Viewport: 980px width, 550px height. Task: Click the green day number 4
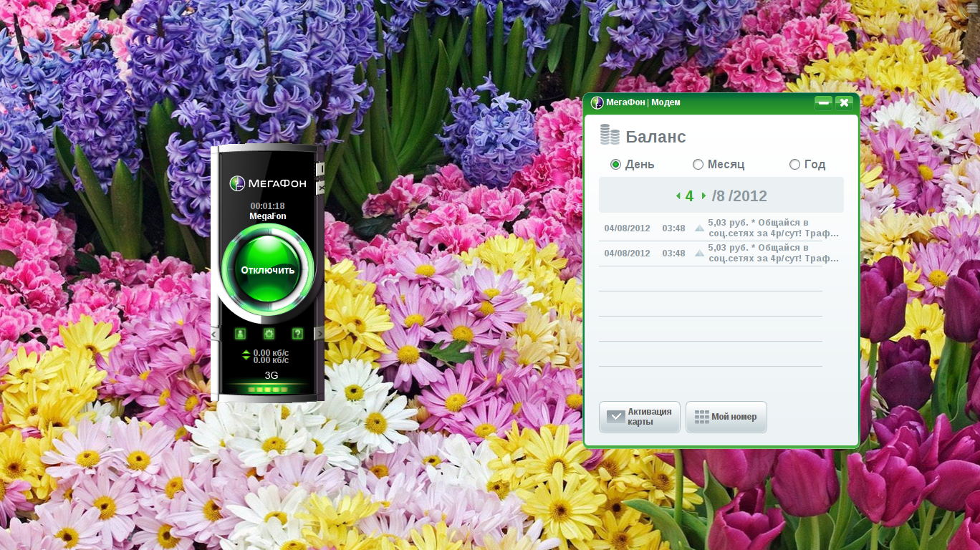tap(689, 196)
